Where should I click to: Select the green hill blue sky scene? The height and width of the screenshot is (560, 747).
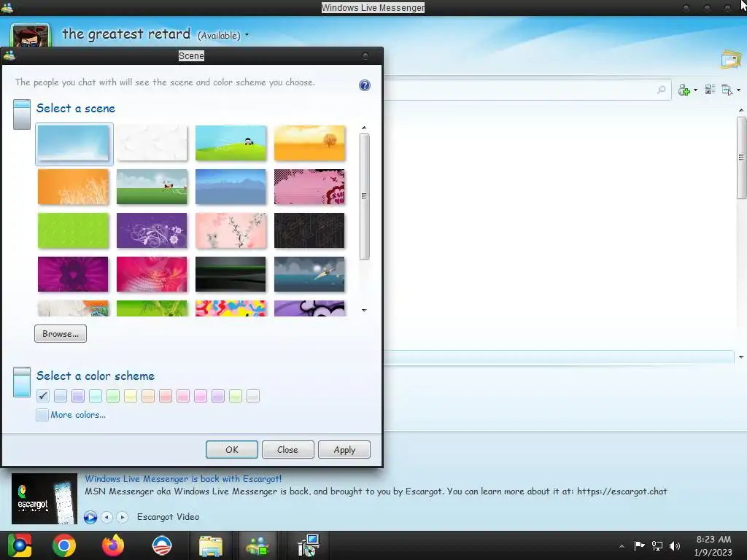point(231,143)
